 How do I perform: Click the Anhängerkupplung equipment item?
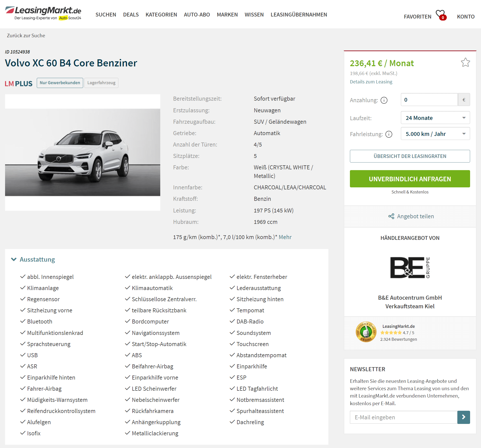click(x=156, y=422)
